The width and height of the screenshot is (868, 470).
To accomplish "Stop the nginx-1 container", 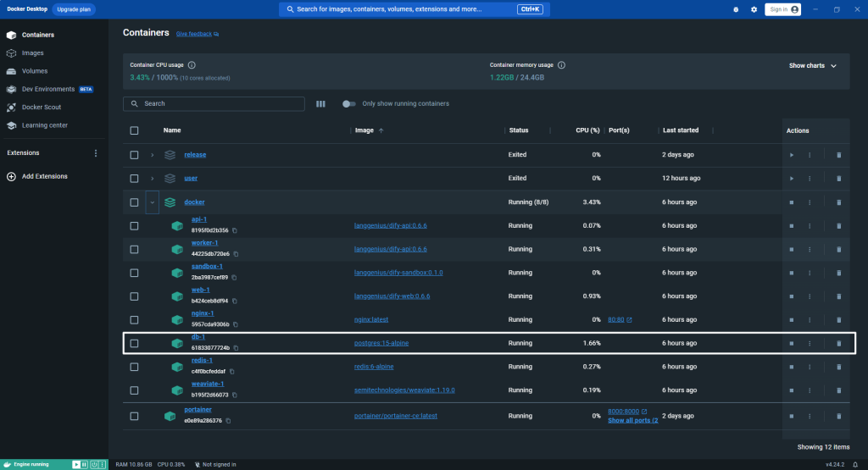I will 791,320.
